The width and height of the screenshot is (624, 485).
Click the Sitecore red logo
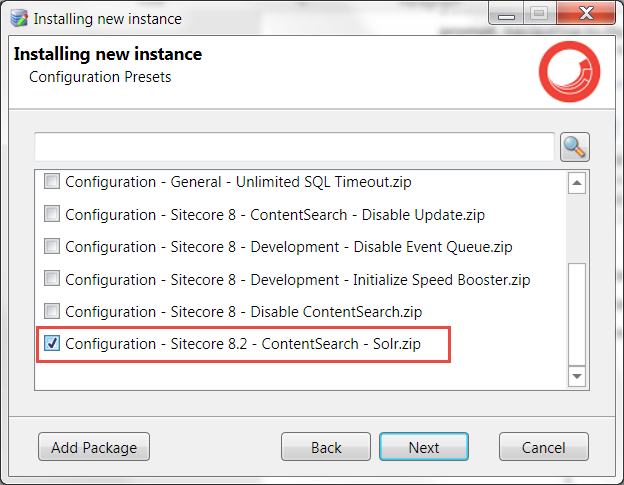pos(569,72)
